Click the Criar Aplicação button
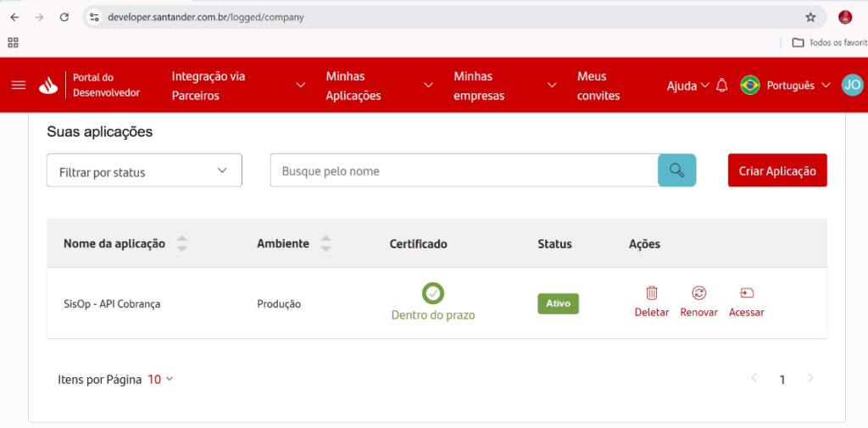The image size is (868, 428). (x=776, y=170)
